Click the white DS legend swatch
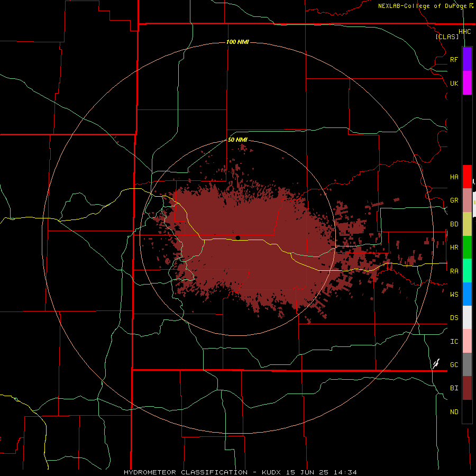The width and height of the screenshot is (476, 476). (x=467, y=317)
